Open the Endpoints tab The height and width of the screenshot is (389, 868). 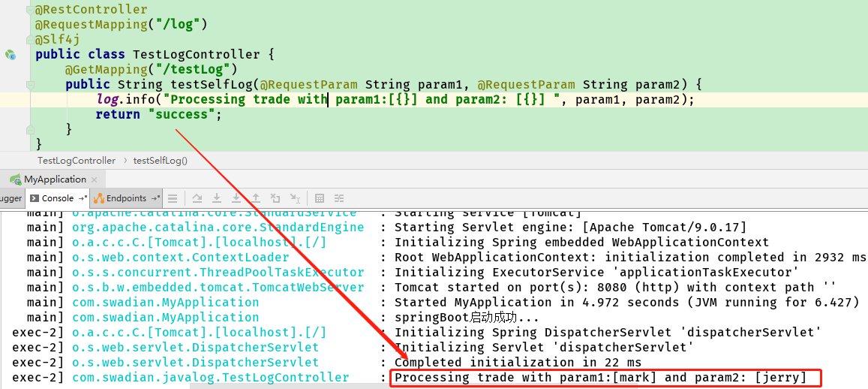click(121, 198)
